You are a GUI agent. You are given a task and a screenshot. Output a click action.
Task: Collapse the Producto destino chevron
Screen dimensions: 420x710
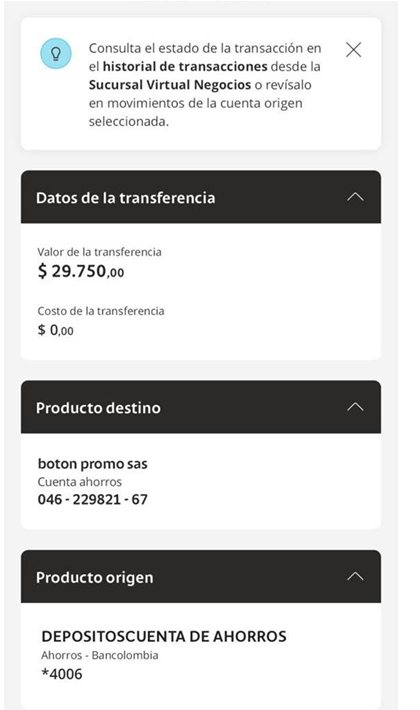point(355,407)
